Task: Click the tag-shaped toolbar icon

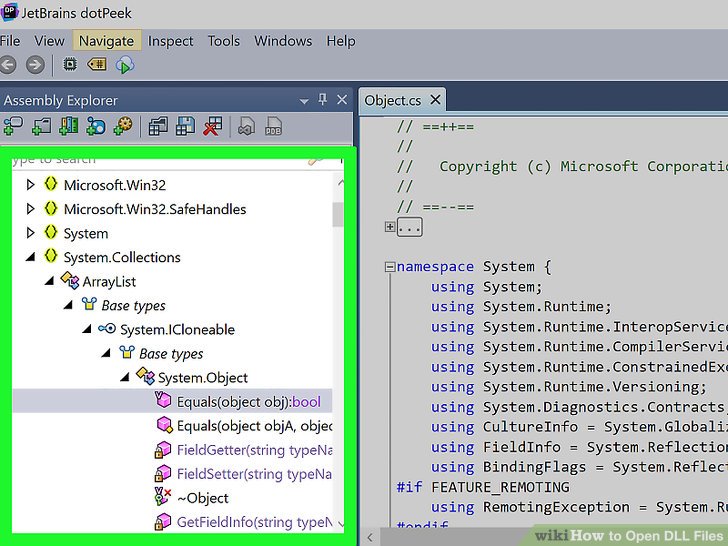Action: [x=97, y=64]
